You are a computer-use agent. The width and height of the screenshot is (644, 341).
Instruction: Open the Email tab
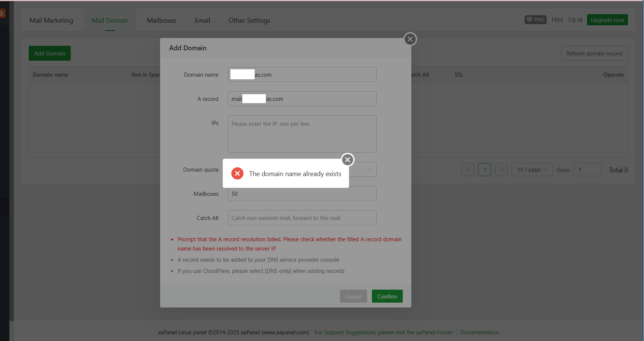203,20
